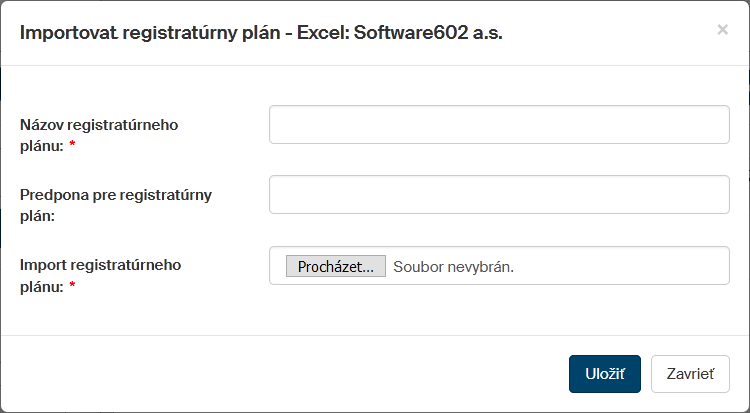This screenshot has height=413, width=750.
Task: Focus the Predpona pre registratúrny plán input
Action: pyautogui.click(x=499, y=195)
